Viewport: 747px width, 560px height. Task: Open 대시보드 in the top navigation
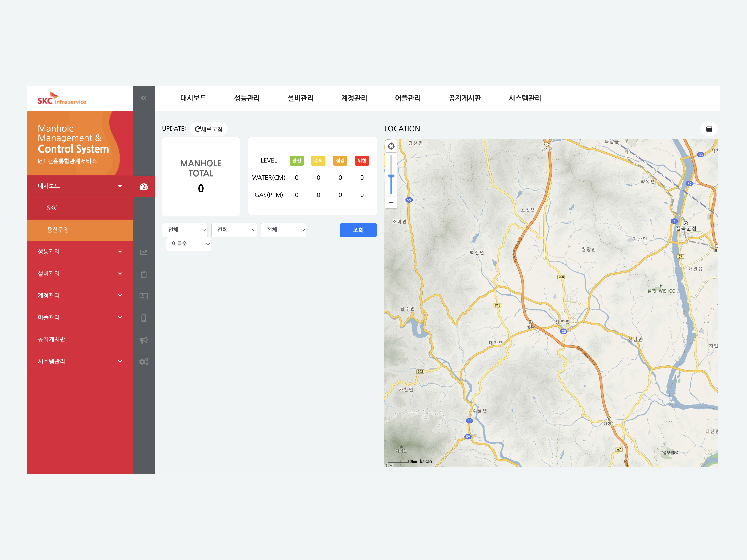point(193,98)
